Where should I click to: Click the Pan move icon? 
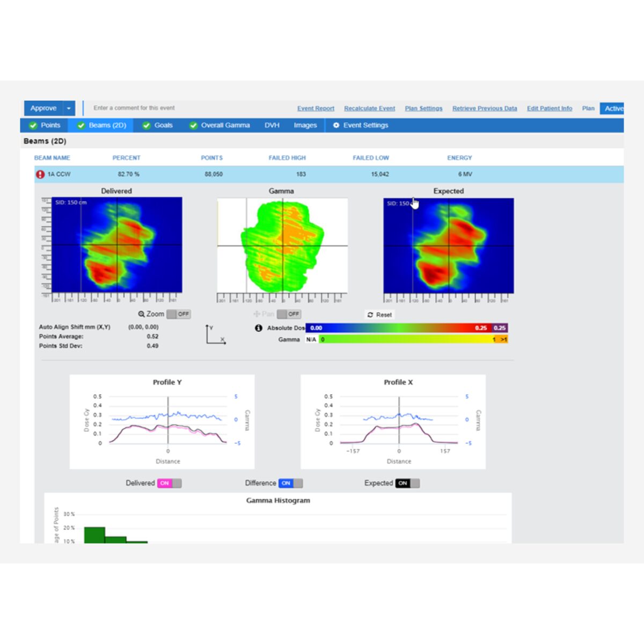tap(257, 314)
